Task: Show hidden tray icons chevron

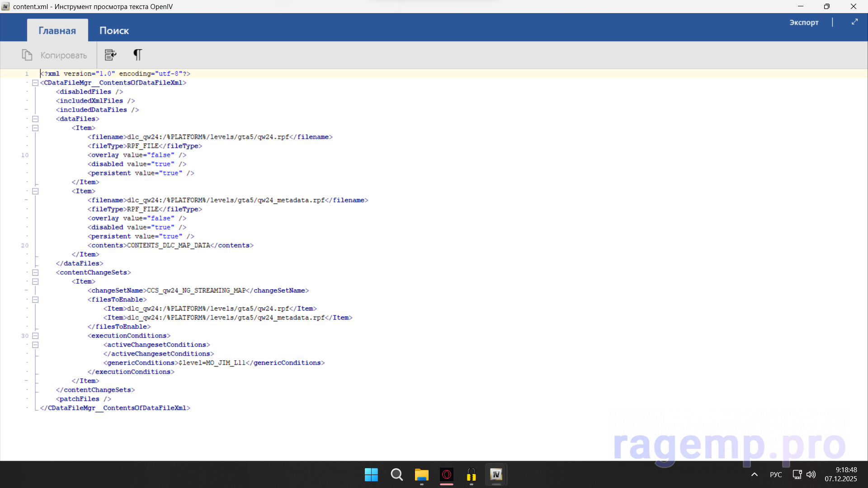Action: click(754, 474)
